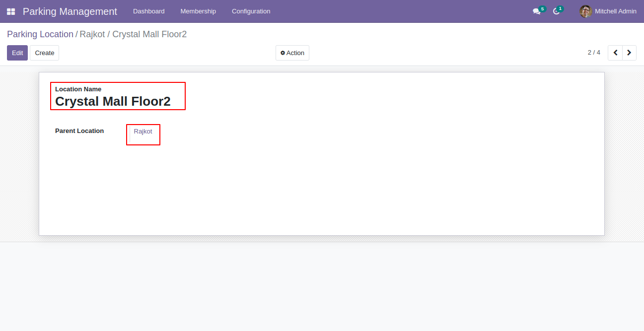Open the Configuration menu
Screen dimensions: 644x331
(251, 11)
